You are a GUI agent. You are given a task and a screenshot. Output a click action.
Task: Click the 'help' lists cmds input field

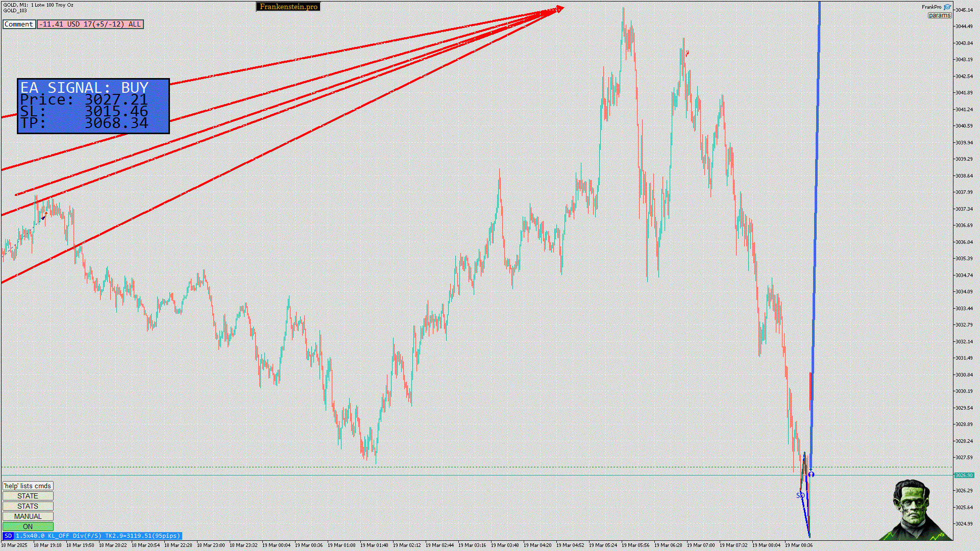(28, 486)
